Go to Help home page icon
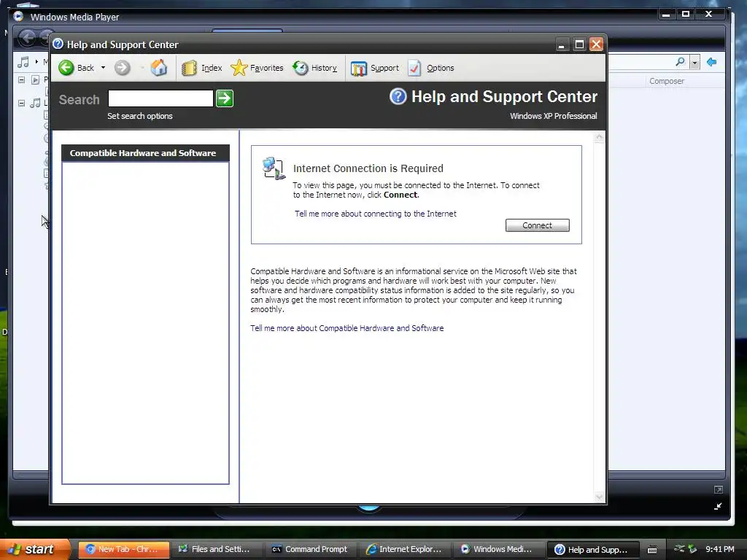This screenshot has height=560, width=747. pos(158,68)
